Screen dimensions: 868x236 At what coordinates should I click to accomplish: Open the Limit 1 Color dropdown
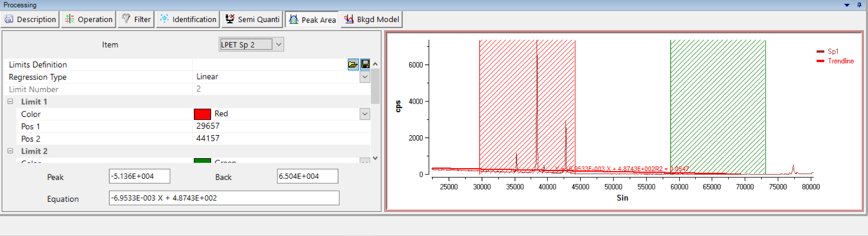click(x=365, y=114)
